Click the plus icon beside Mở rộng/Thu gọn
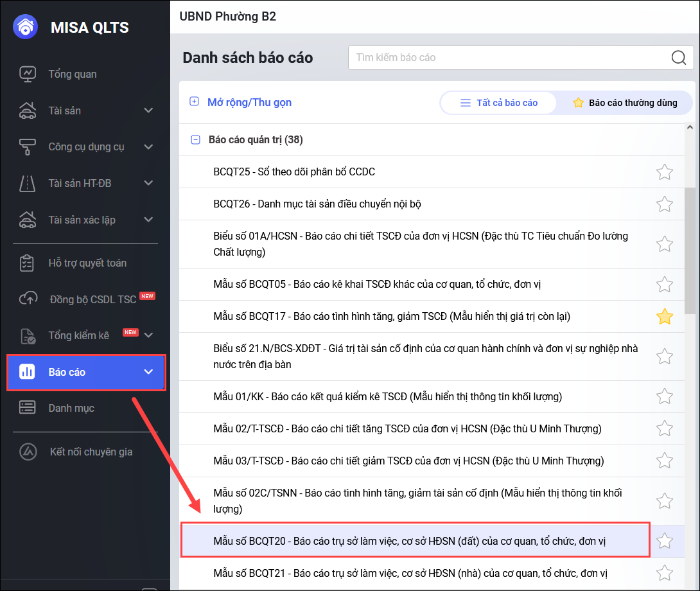 point(194,101)
